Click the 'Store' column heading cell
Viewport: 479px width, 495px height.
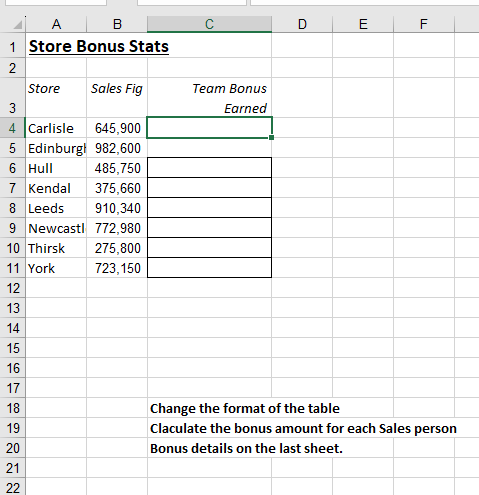pyautogui.click(x=56, y=98)
